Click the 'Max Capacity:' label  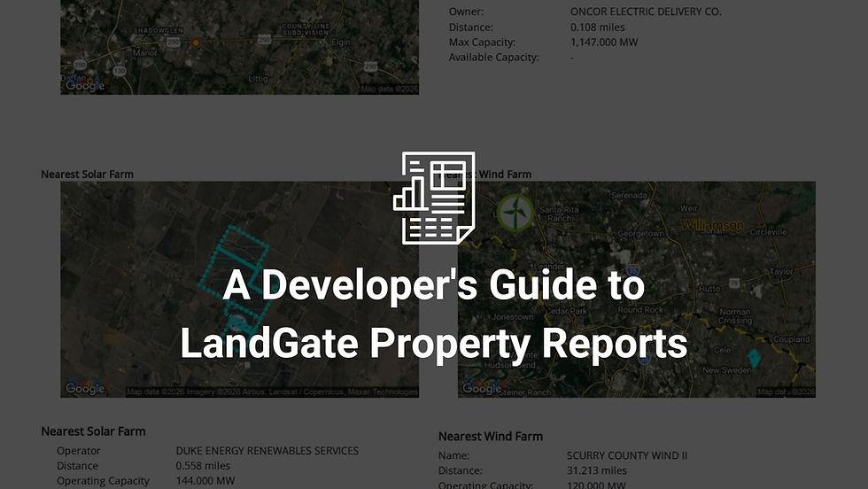point(482,43)
